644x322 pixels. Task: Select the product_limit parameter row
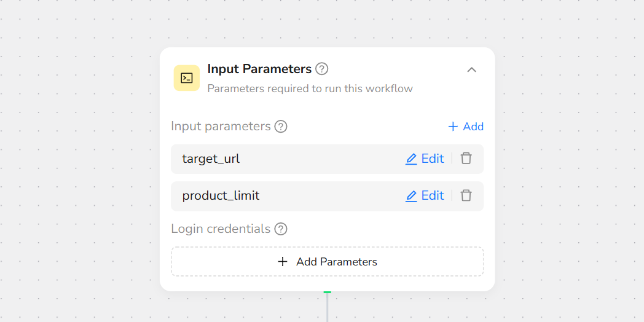(327, 196)
